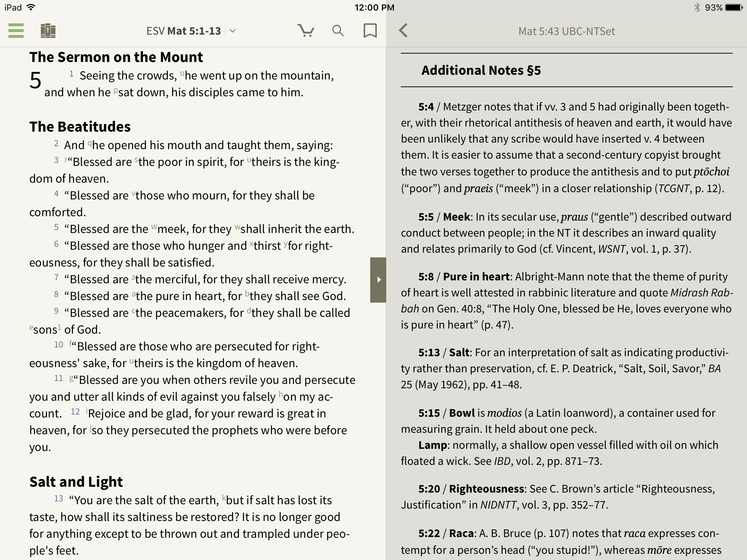
Task: Tap 'Pure in heart' note heading
Action: pos(476,277)
